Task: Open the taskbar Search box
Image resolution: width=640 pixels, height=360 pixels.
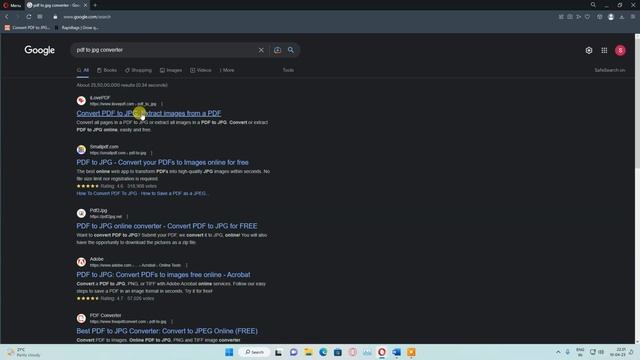Action: point(254,352)
